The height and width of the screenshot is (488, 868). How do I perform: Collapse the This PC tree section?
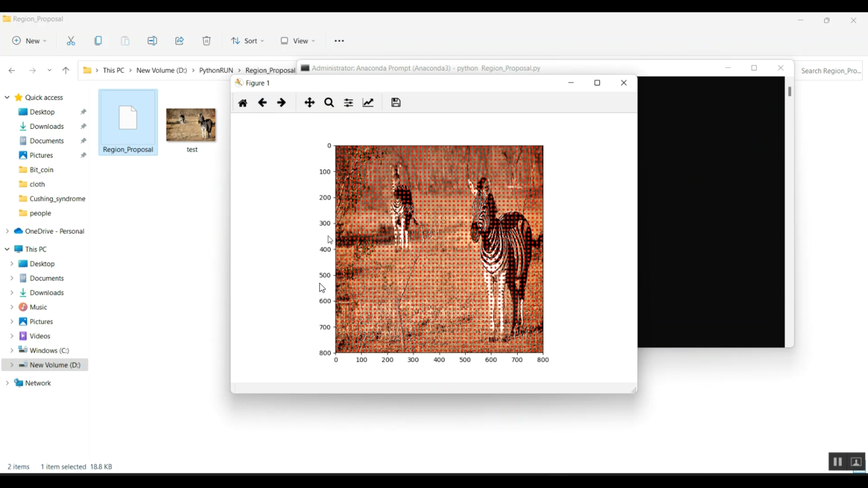tap(6, 249)
